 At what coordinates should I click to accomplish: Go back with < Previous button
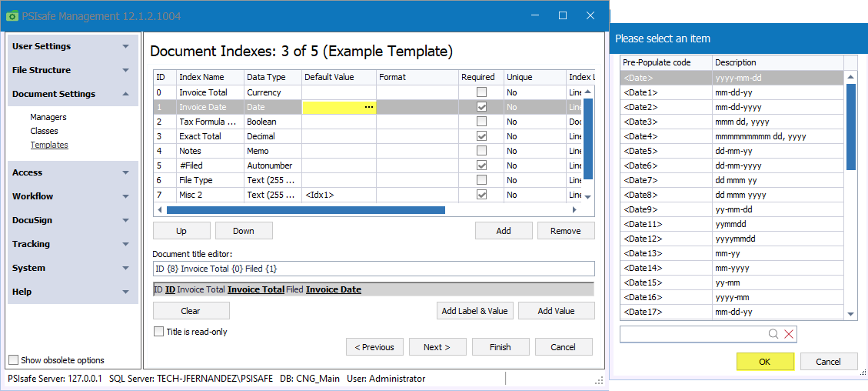pos(374,347)
